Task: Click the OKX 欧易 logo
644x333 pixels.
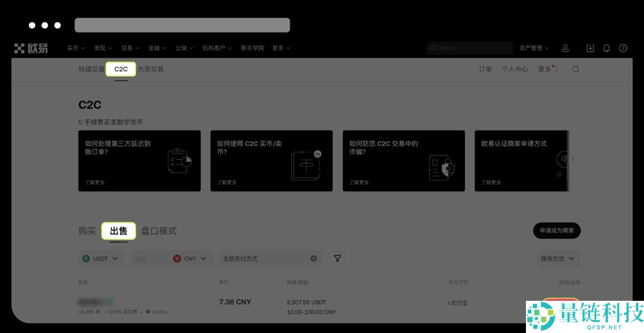Action: tap(31, 48)
